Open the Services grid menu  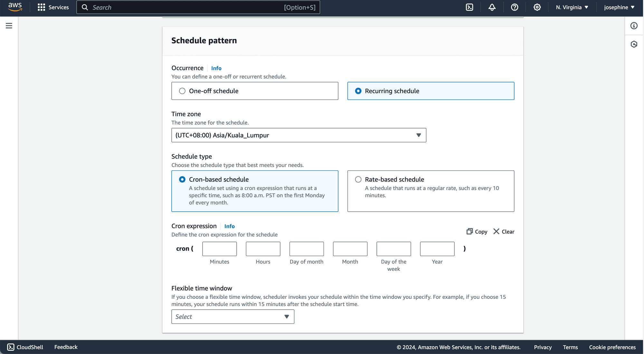pos(41,7)
